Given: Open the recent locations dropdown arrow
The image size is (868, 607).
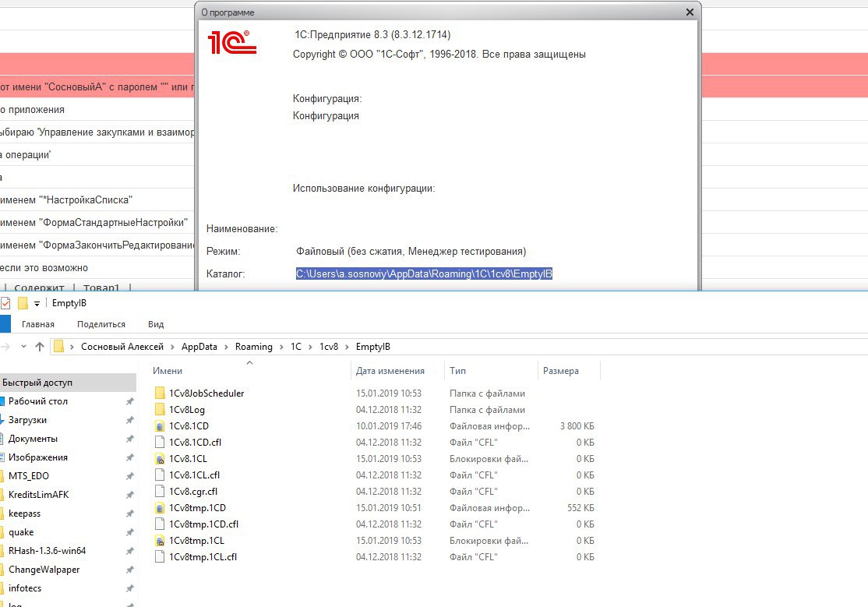Looking at the screenshot, I should coord(23,347).
